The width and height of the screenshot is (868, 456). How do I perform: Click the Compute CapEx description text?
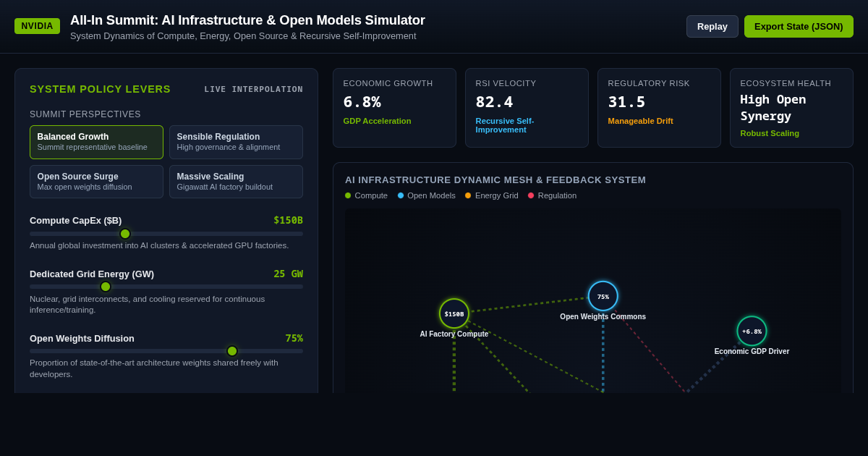pos(159,245)
